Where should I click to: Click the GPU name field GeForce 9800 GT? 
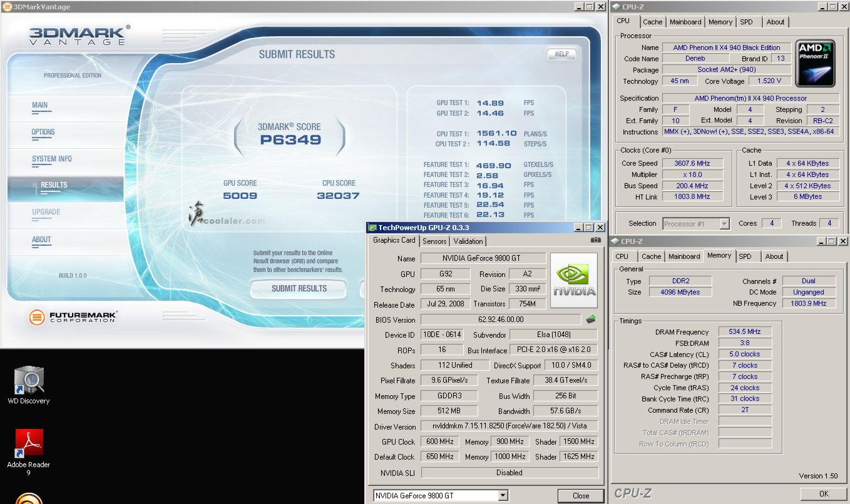coord(483,258)
